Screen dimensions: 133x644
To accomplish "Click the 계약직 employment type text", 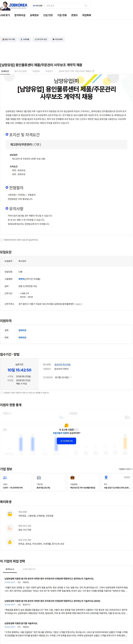I will click(x=21, y=279).
